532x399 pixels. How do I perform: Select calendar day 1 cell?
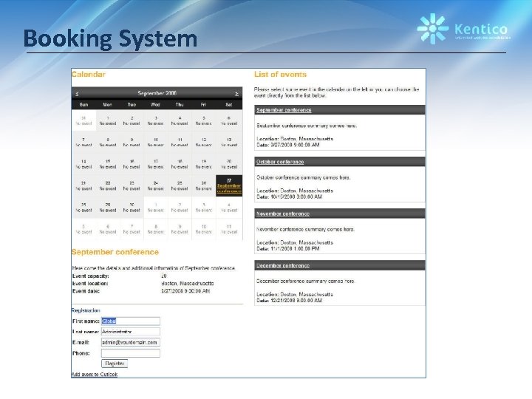108,120
